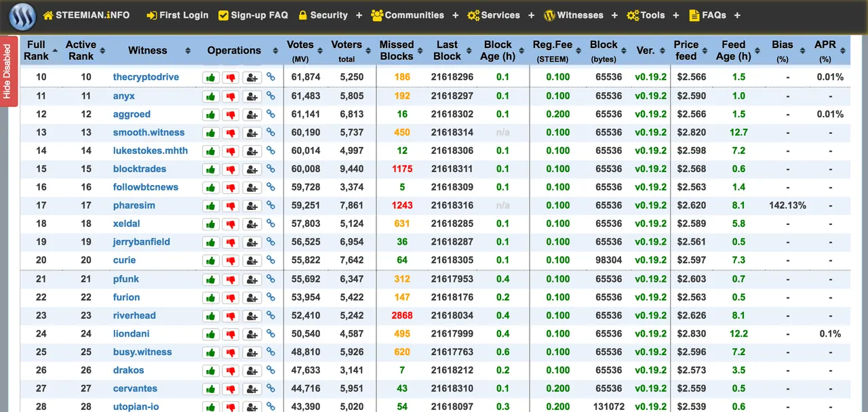
Task: Upvote witness thecryptodrive with thumbs-up
Action: pyautogui.click(x=211, y=78)
